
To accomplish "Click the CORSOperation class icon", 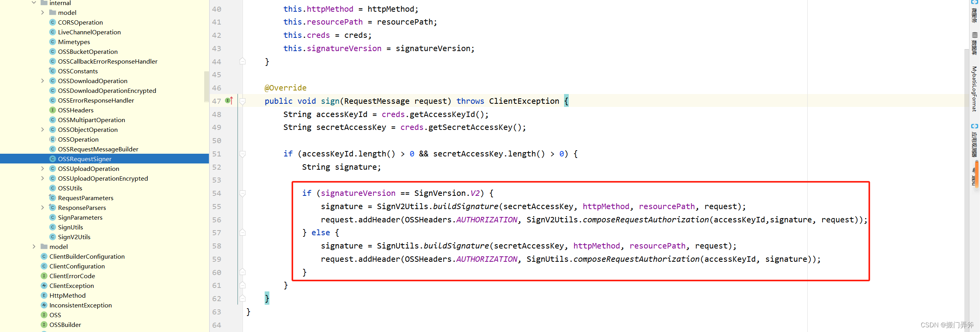I will click(53, 22).
